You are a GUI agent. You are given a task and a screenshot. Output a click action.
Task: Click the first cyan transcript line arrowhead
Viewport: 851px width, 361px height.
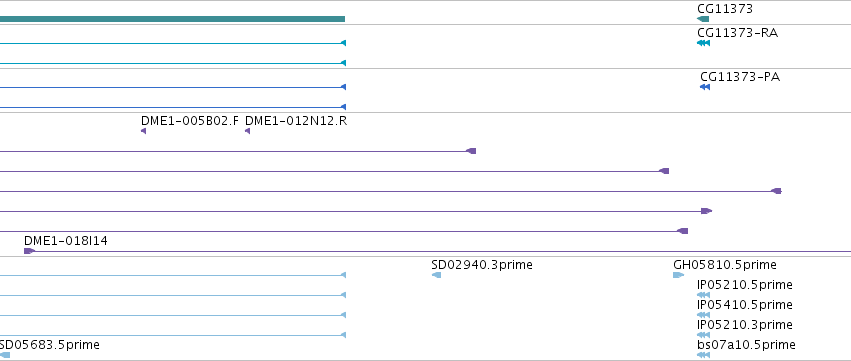[x=343, y=43]
